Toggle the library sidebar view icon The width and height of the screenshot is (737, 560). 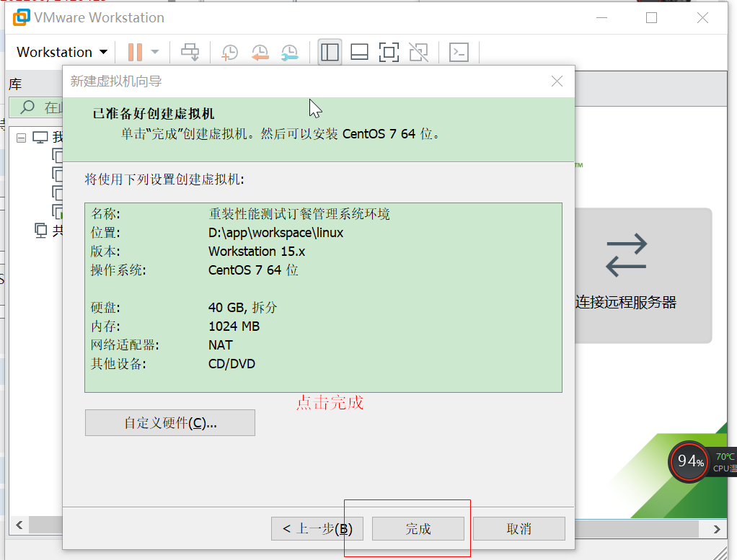click(330, 52)
